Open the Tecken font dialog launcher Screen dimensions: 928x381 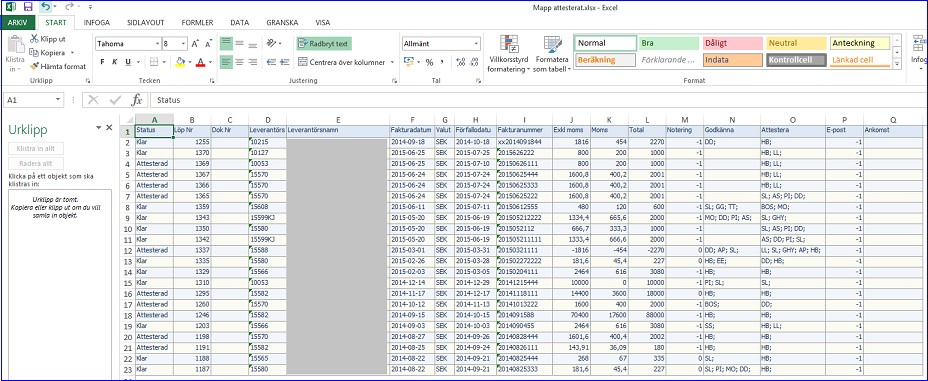coord(212,80)
